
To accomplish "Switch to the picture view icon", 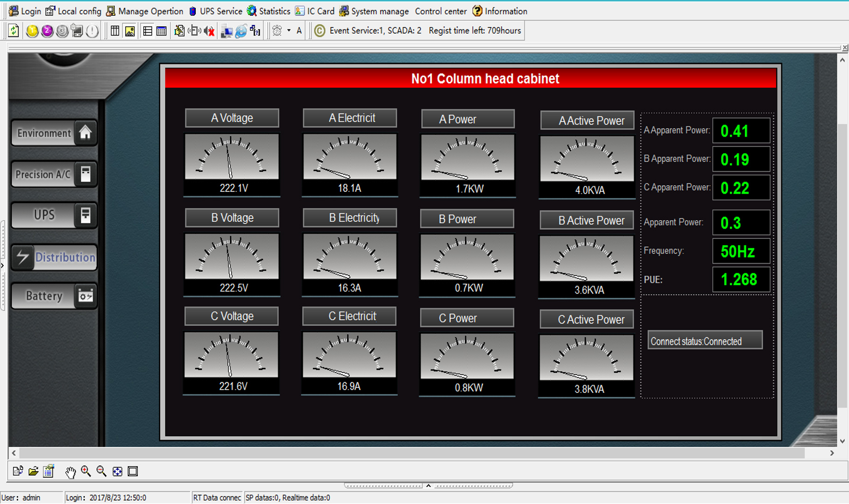I will pos(130,31).
